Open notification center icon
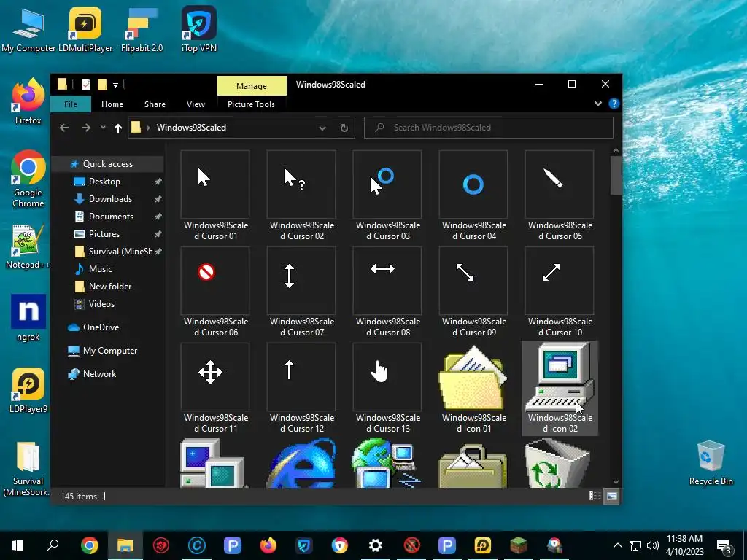747x560 pixels. click(724, 545)
